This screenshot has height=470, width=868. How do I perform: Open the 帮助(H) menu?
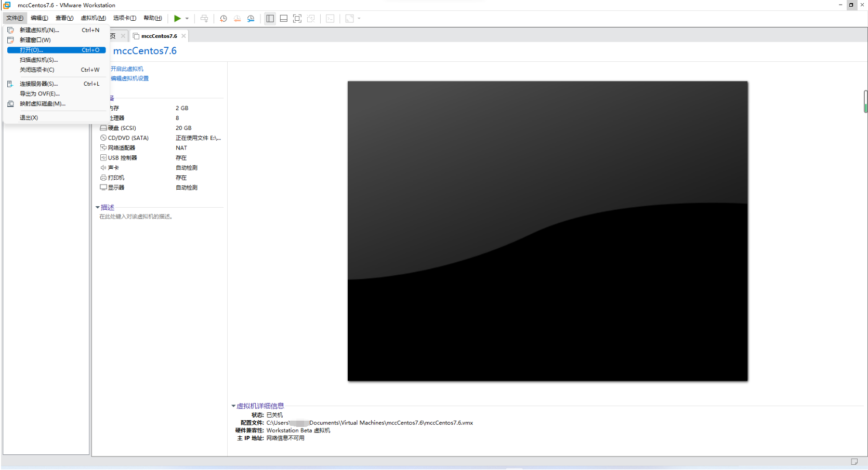tap(153, 18)
